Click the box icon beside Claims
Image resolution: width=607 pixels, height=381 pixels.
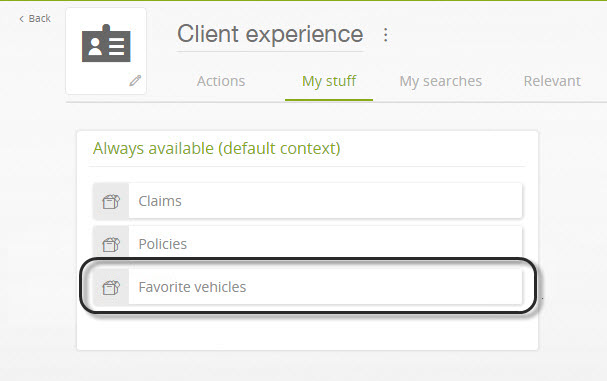(x=111, y=201)
